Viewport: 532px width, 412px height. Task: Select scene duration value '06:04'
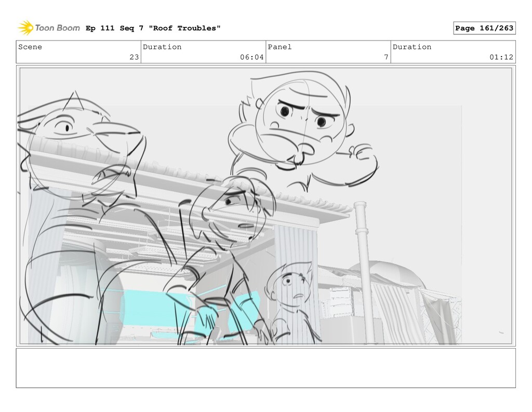coord(252,57)
